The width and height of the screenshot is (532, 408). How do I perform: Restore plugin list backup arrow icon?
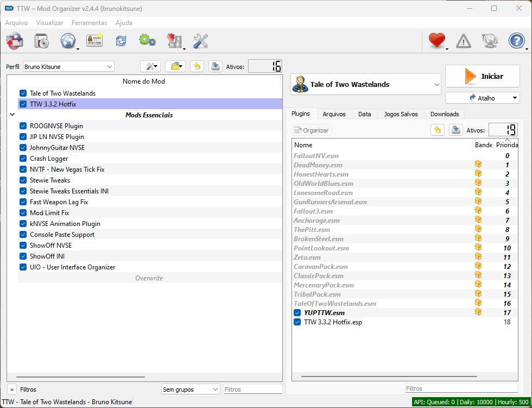click(438, 130)
